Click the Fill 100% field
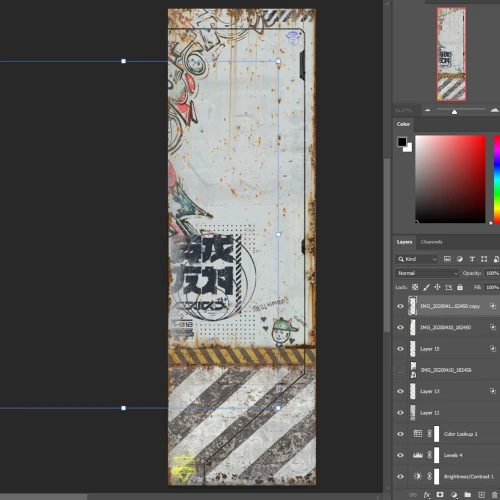The height and width of the screenshot is (500, 500). pos(492,287)
